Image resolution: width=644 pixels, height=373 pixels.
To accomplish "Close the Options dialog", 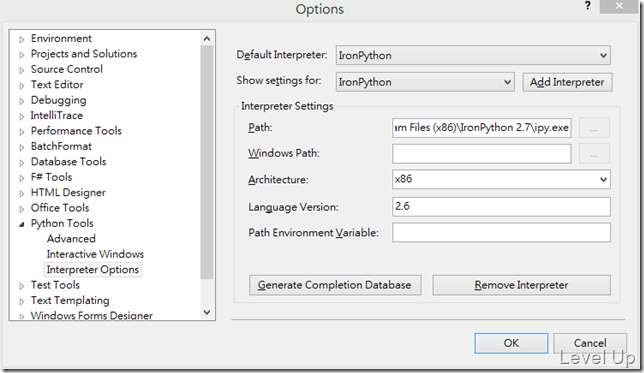I will tap(619, 6).
